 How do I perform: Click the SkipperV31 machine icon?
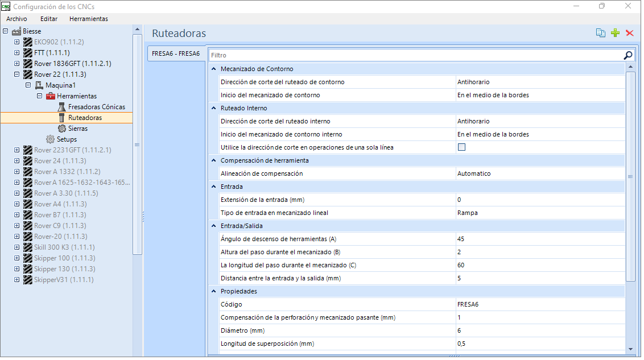pyautogui.click(x=27, y=280)
